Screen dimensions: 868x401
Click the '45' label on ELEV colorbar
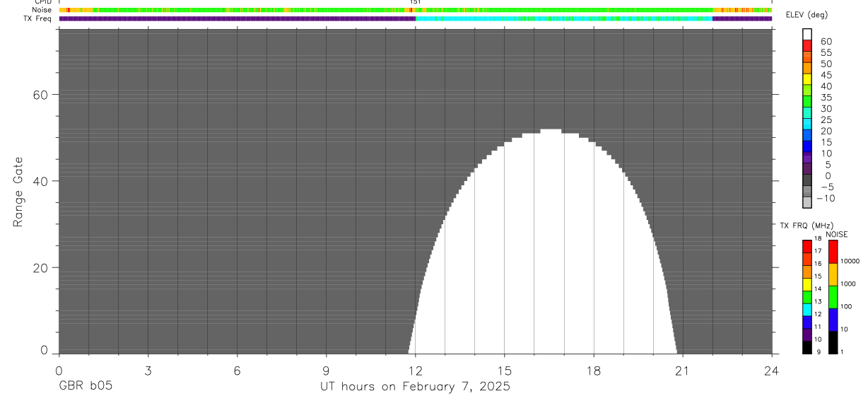[826, 74]
